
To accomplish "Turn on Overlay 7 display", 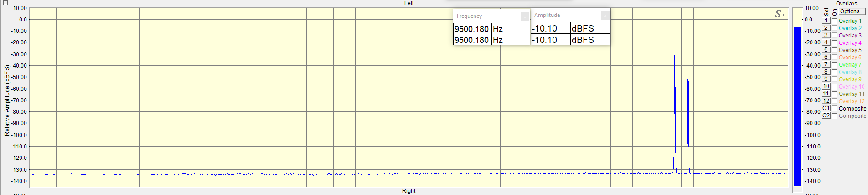I will [834, 64].
